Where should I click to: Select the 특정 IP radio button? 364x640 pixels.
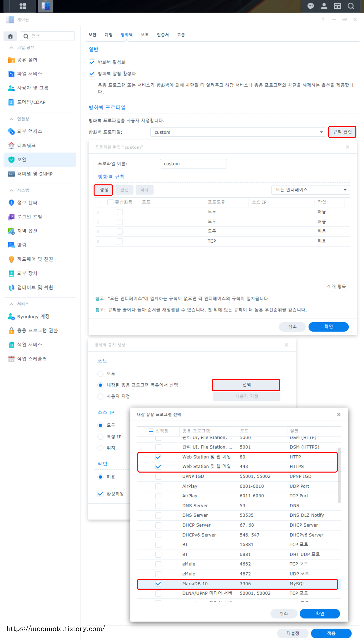coord(100,436)
